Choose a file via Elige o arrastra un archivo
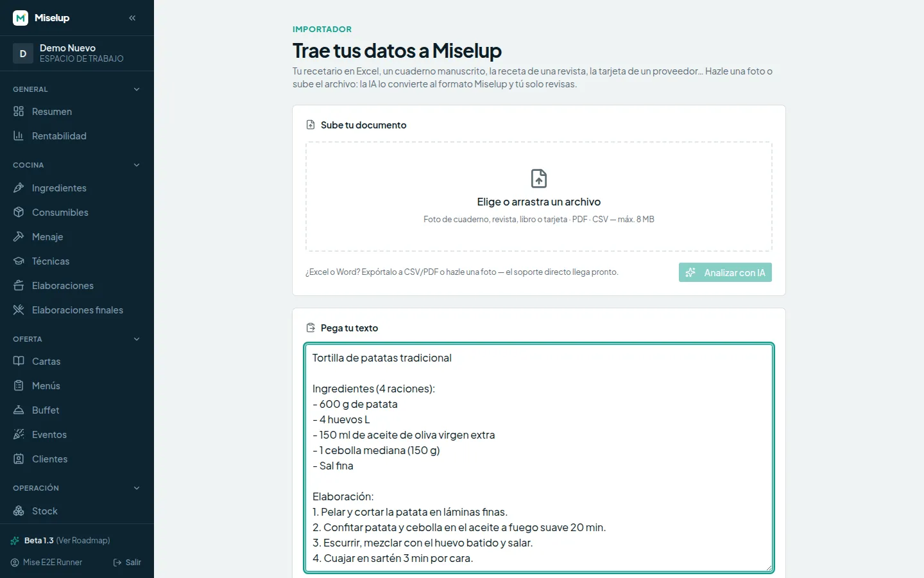This screenshot has width=924, height=578. [539, 202]
